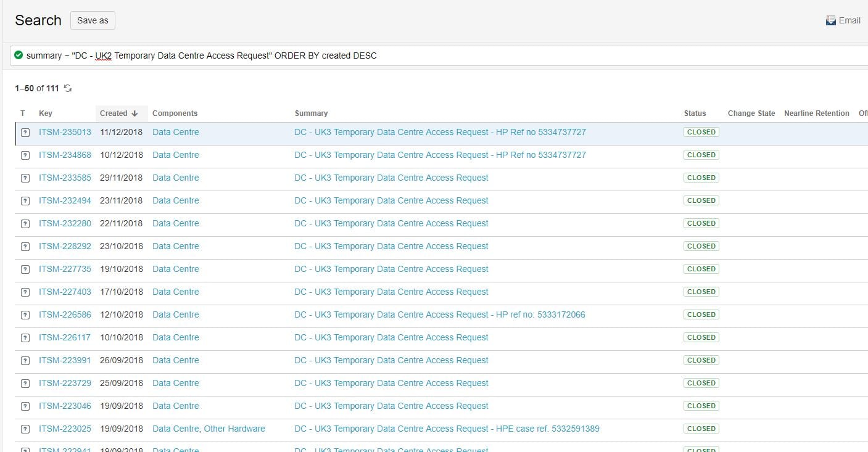Image resolution: width=868 pixels, height=452 pixels.
Task: Click issue type icon for ITSM-223729
Action: click(x=25, y=384)
